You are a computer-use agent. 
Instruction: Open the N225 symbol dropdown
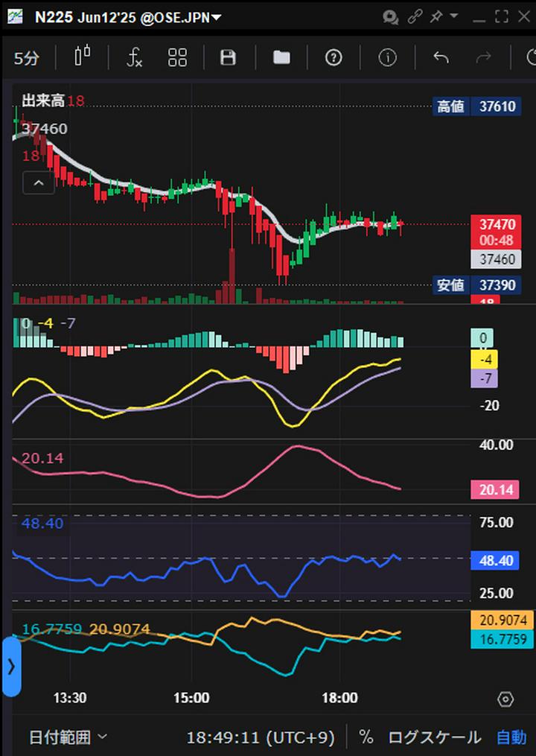(127, 17)
